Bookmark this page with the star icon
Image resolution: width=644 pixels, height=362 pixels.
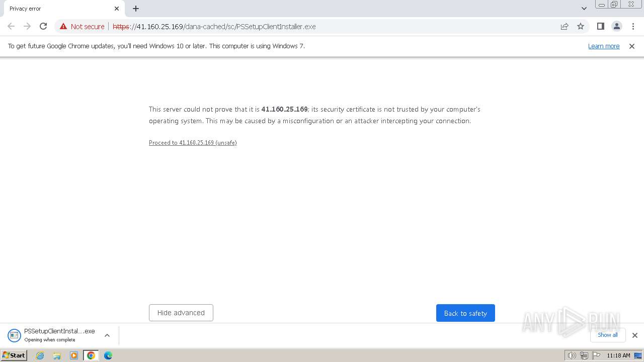pyautogui.click(x=581, y=26)
